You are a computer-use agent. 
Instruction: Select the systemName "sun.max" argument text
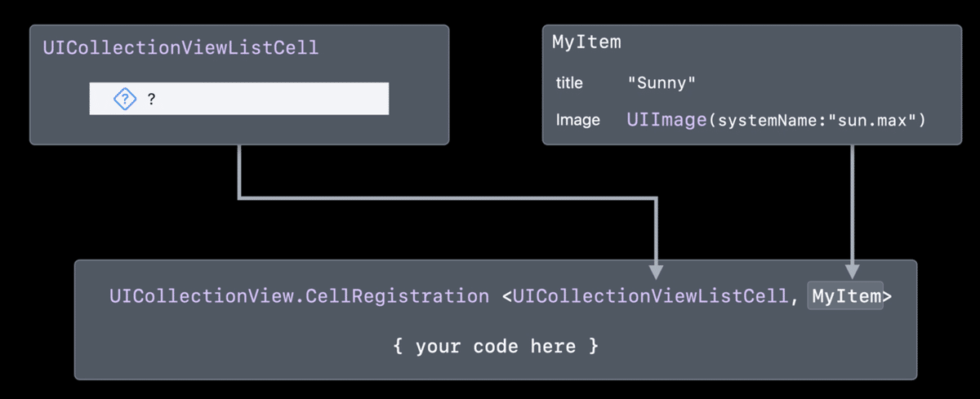(x=817, y=121)
